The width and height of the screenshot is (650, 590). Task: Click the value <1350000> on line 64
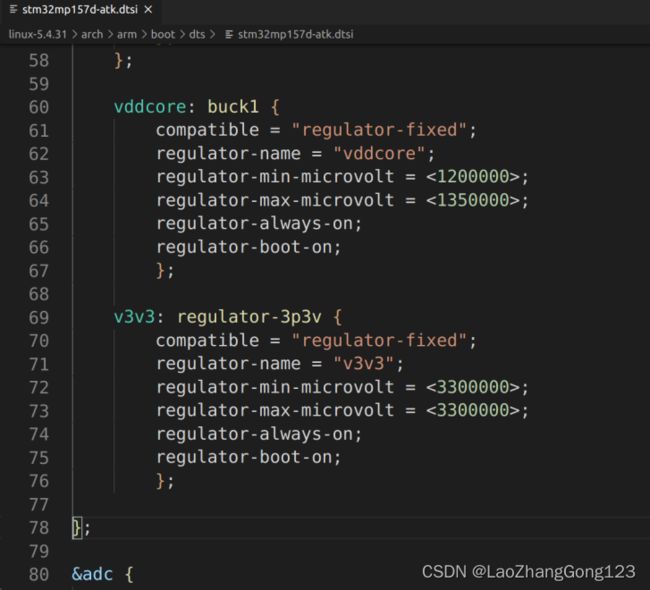tap(473, 201)
